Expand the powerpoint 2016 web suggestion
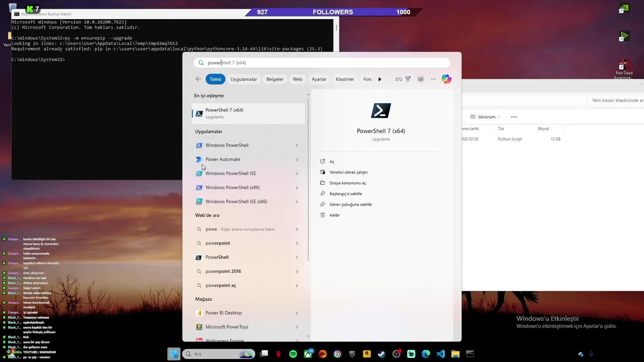The height and width of the screenshot is (362, 644). pyautogui.click(x=297, y=271)
